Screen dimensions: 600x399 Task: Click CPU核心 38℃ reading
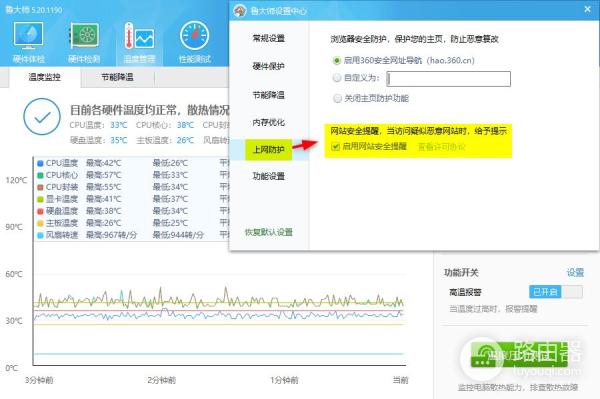coord(185,125)
